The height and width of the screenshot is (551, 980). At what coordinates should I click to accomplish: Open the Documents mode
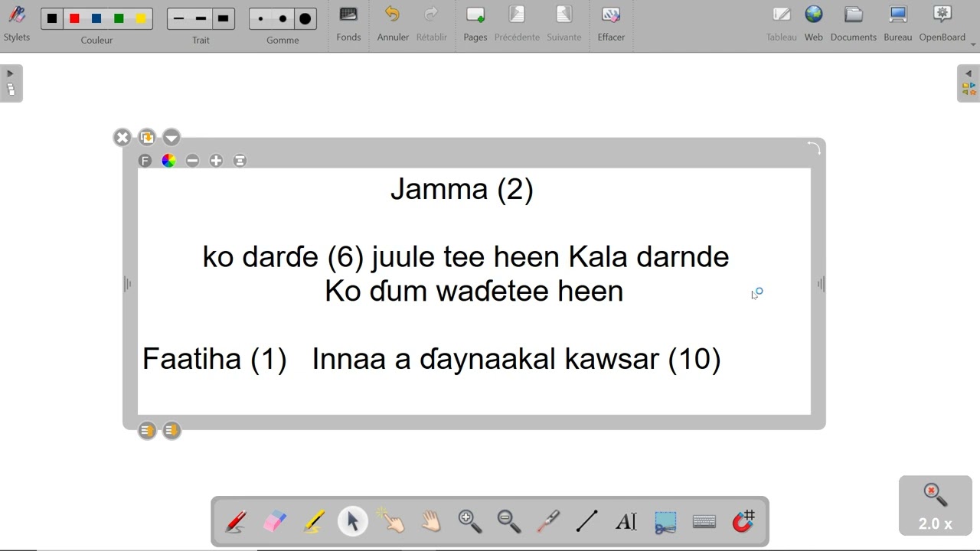click(854, 24)
